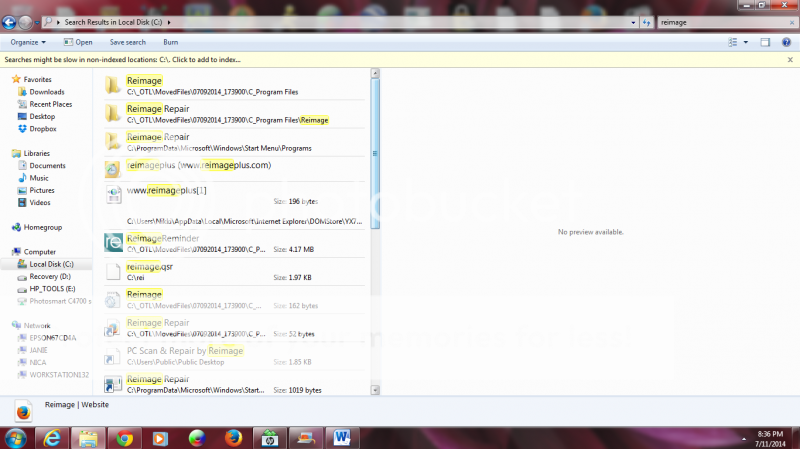Open Help with the question mark icon
Image resolution: width=800 pixels, height=449 pixels.
pyautogui.click(x=786, y=42)
